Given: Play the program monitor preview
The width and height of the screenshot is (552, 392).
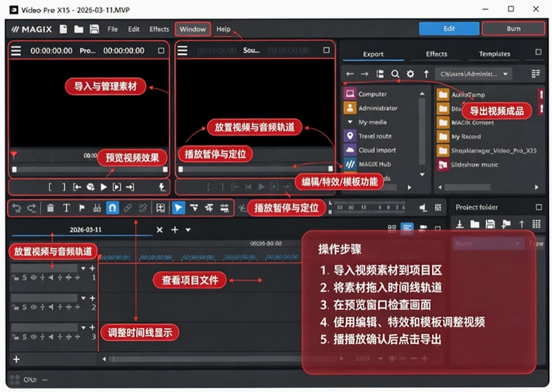Looking at the screenshot, I should click(103, 187).
